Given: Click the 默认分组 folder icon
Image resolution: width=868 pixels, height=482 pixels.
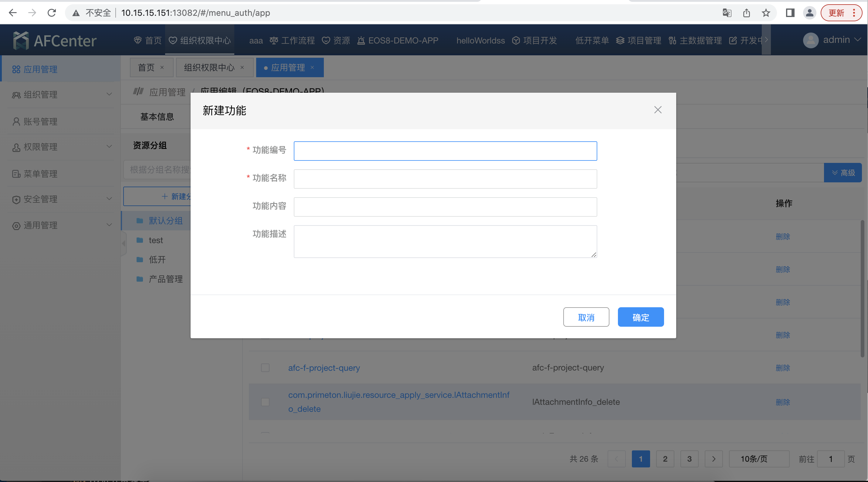Looking at the screenshot, I should click(140, 221).
